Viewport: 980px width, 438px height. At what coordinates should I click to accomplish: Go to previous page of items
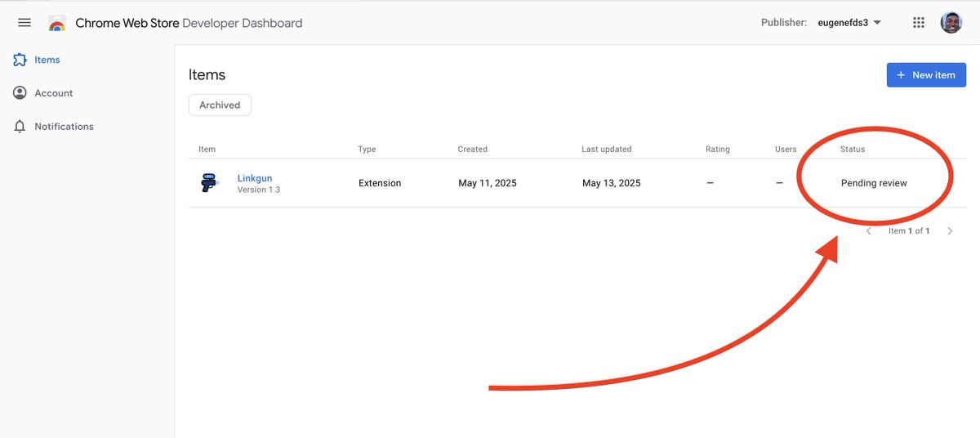pyautogui.click(x=869, y=231)
